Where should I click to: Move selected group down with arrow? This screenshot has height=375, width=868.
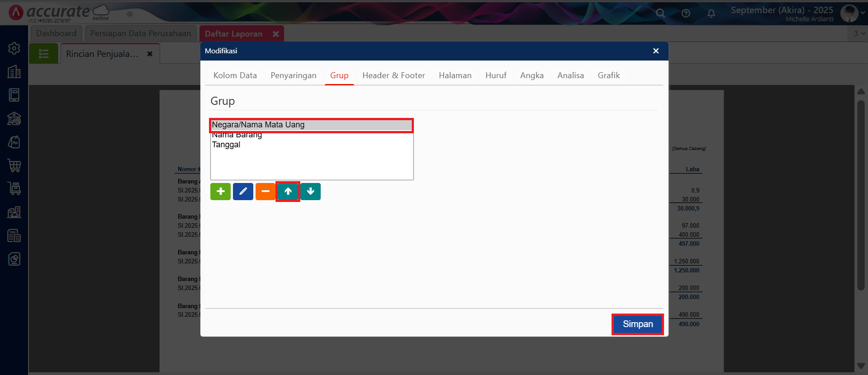click(x=310, y=192)
